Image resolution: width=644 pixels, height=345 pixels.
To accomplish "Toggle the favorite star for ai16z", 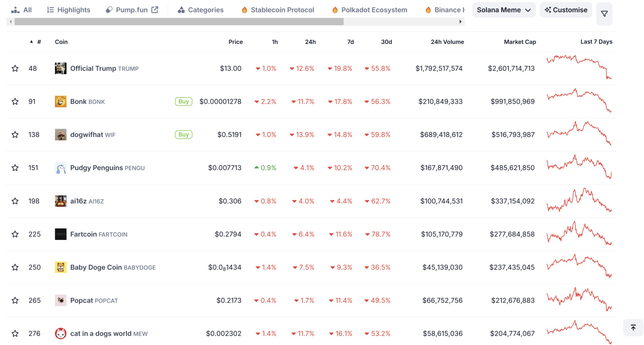I will tap(15, 201).
